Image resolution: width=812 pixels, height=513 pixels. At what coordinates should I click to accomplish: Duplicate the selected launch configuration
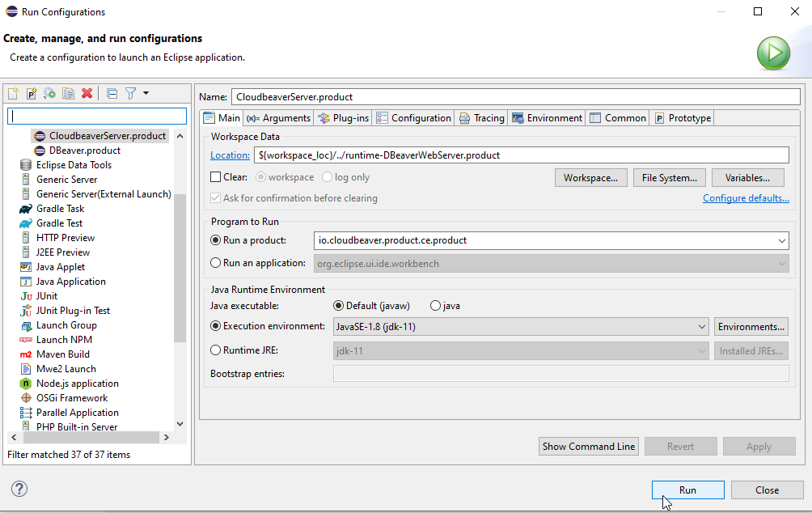pyautogui.click(x=68, y=94)
